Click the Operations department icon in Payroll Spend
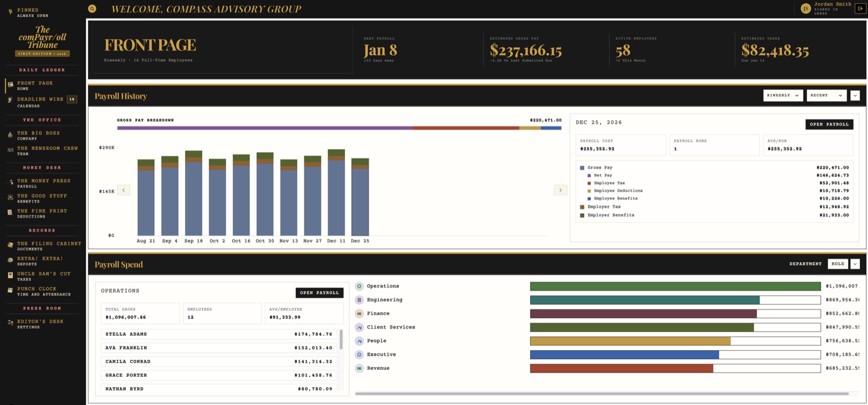The width and height of the screenshot is (868, 405). [359, 286]
